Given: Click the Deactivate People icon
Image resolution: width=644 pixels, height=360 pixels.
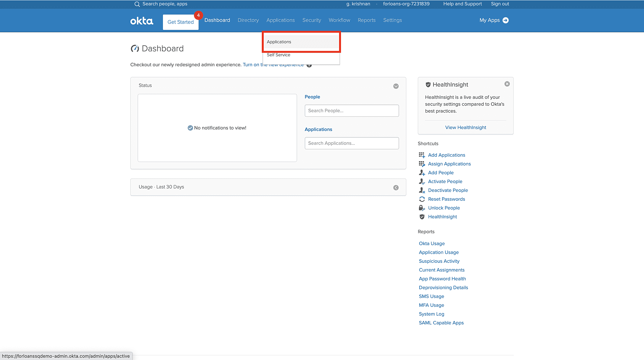Looking at the screenshot, I should click(422, 190).
